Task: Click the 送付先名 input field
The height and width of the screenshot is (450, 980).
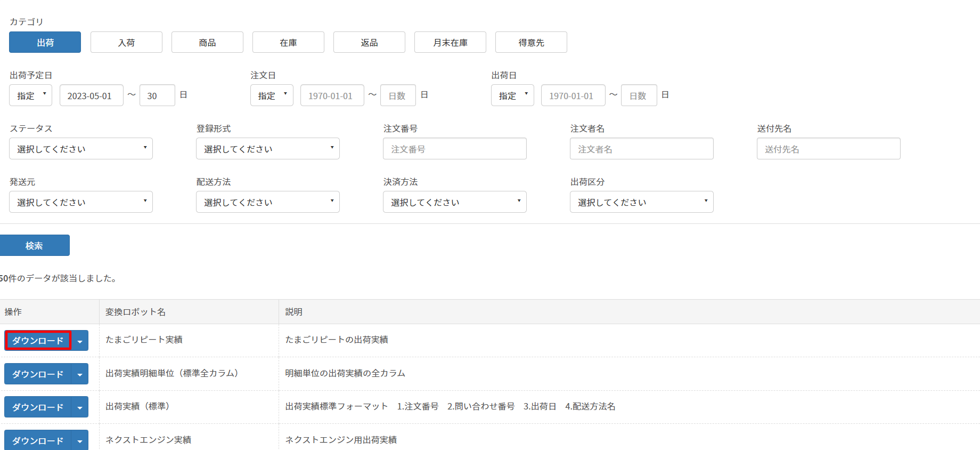Action: point(829,149)
